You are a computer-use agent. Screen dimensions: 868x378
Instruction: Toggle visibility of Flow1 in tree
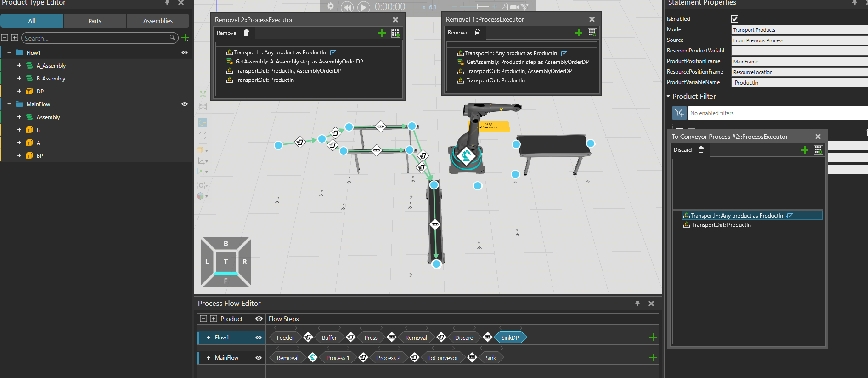185,53
